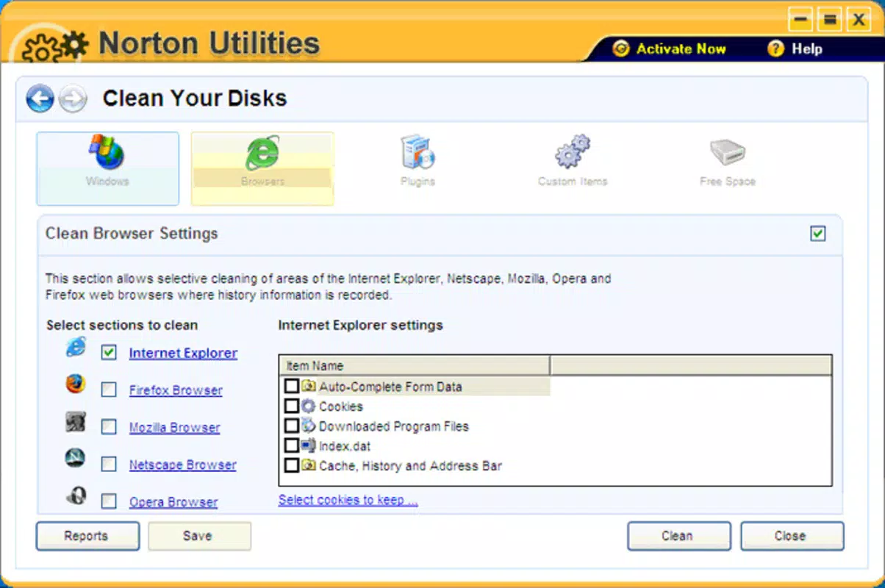
Task: Click the Netscape Browser link
Action: point(183,465)
